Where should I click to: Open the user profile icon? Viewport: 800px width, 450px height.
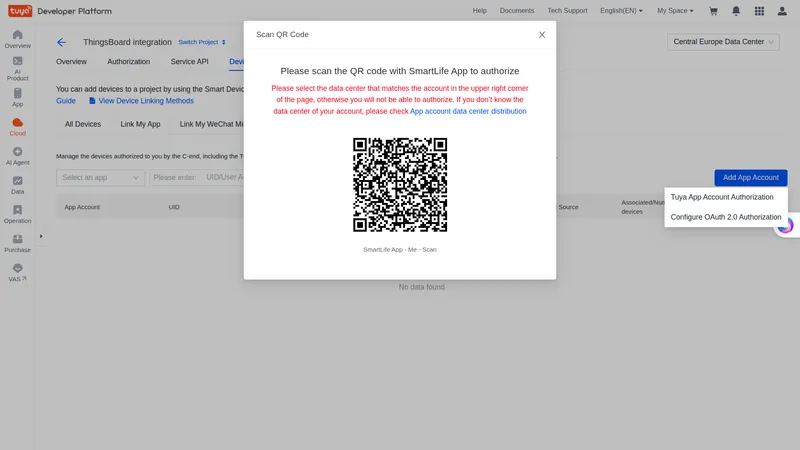tap(782, 11)
